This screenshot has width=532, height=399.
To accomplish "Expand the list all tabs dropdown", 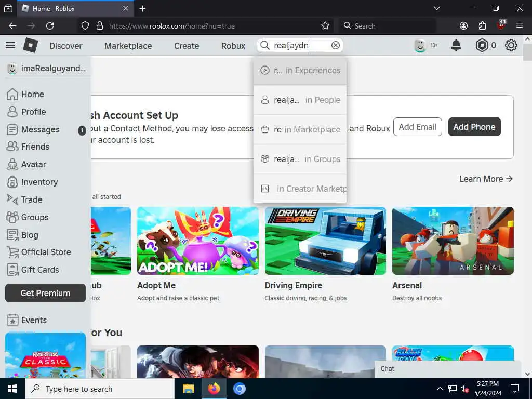I will (436, 8).
